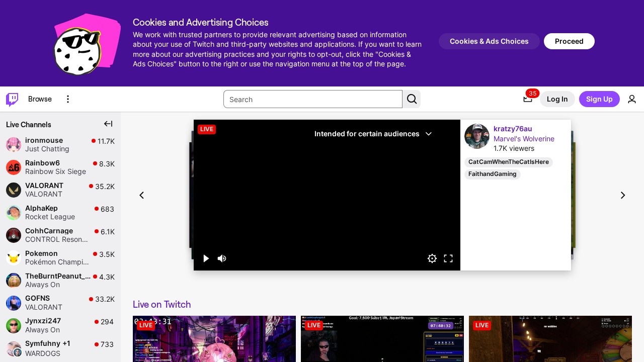Viewport: 644px width, 362px height.
Task: Open player settings gear
Action: [x=432, y=258]
